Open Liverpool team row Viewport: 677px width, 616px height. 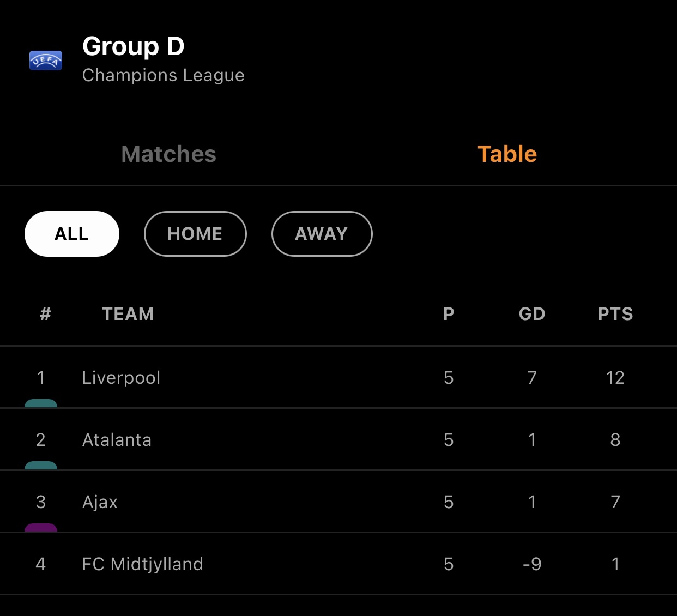click(121, 378)
